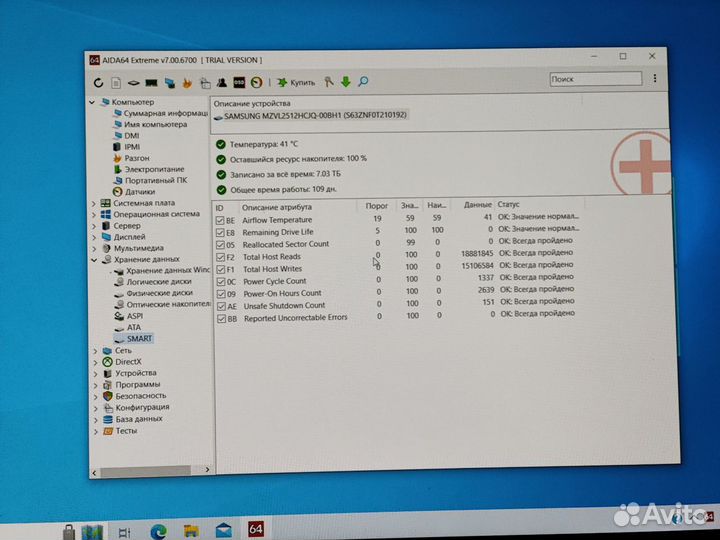
Task: Expand the Дисплей tree node
Action: tap(94, 237)
